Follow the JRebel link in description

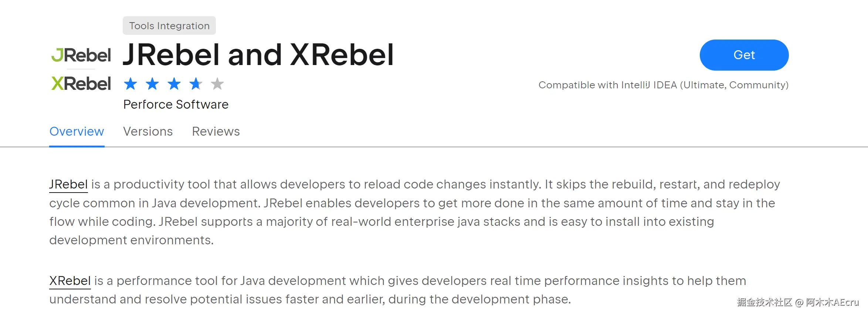pos(68,184)
